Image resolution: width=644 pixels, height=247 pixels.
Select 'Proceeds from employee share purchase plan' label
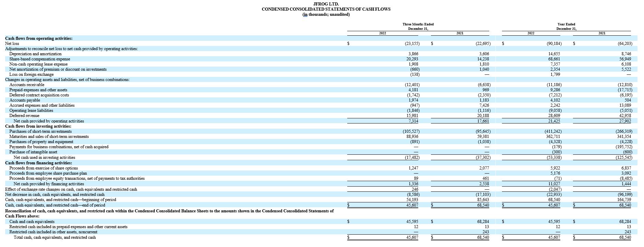click(x=48, y=173)
